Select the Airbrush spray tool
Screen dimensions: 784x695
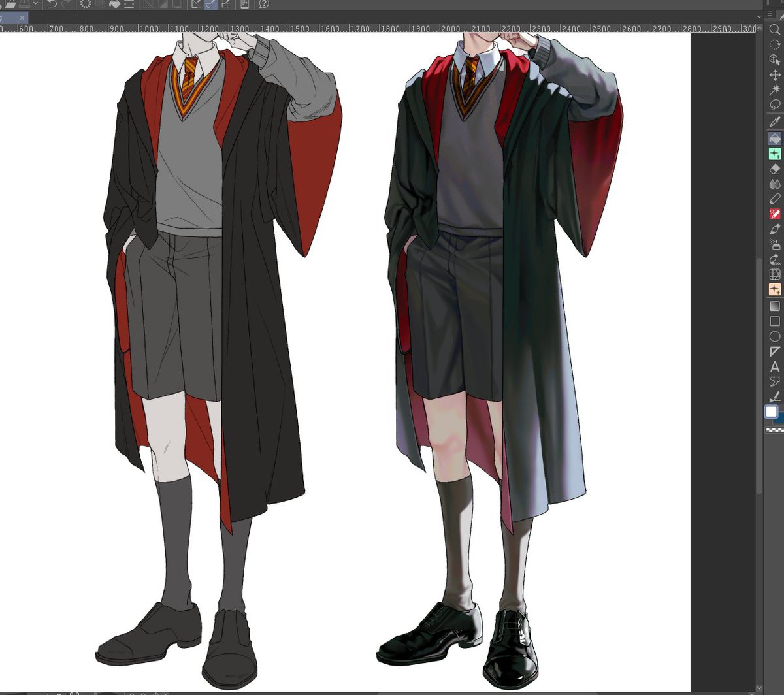775,244
